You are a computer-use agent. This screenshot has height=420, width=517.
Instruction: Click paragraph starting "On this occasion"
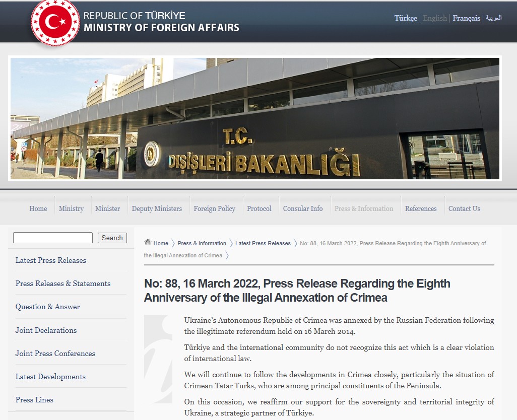[x=339, y=407]
